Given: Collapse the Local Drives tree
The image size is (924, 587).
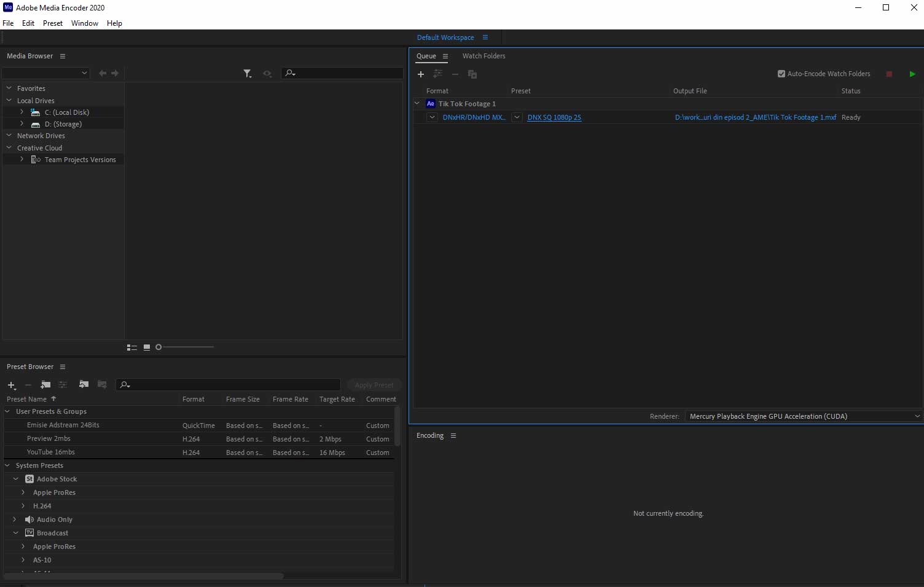Looking at the screenshot, I should pos(9,100).
